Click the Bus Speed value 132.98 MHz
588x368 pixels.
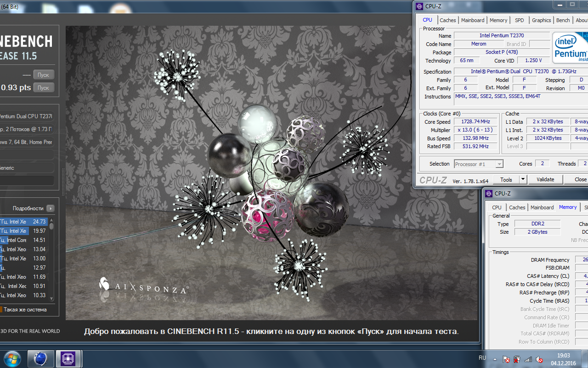point(476,138)
